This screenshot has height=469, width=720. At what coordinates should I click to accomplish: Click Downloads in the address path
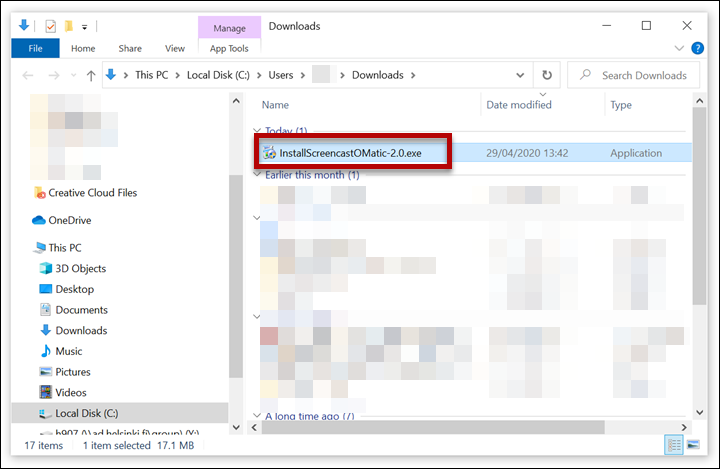pyautogui.click(x=377, y=75)
